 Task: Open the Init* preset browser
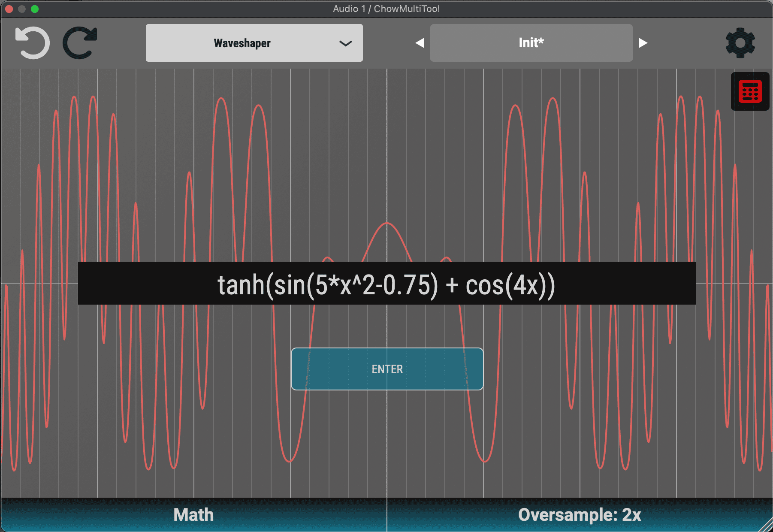(x=531, y=42)
